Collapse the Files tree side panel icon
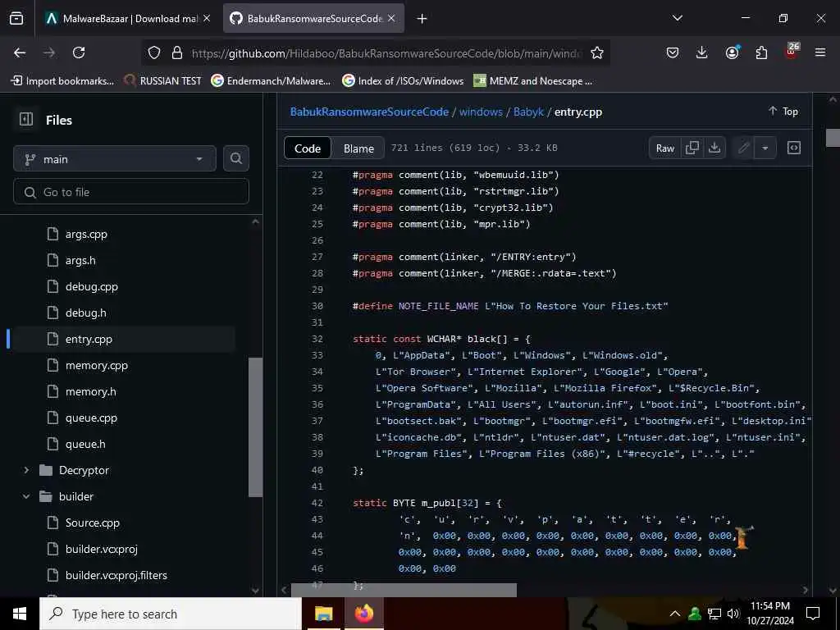840x630 pixels. pyautogui.click(x=26, y=120)
